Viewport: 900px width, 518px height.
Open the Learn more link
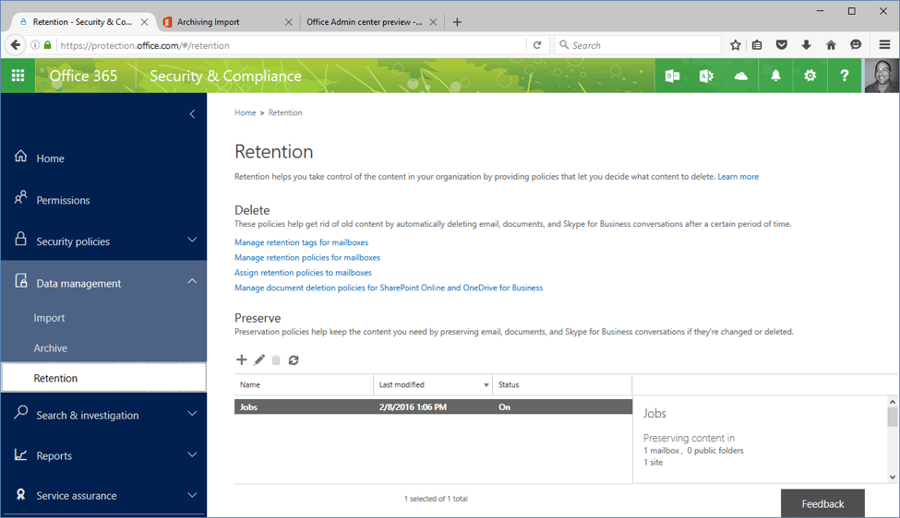738,177
